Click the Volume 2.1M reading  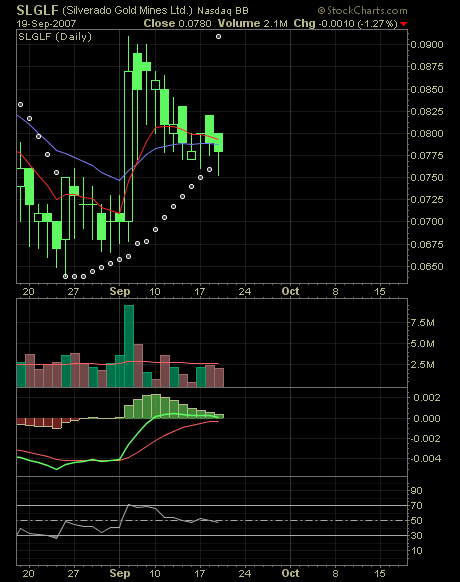[252, 23]
